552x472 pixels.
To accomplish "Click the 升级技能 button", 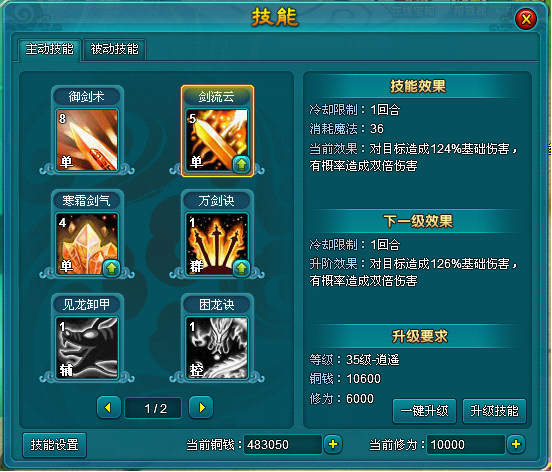I will [494, 411].
